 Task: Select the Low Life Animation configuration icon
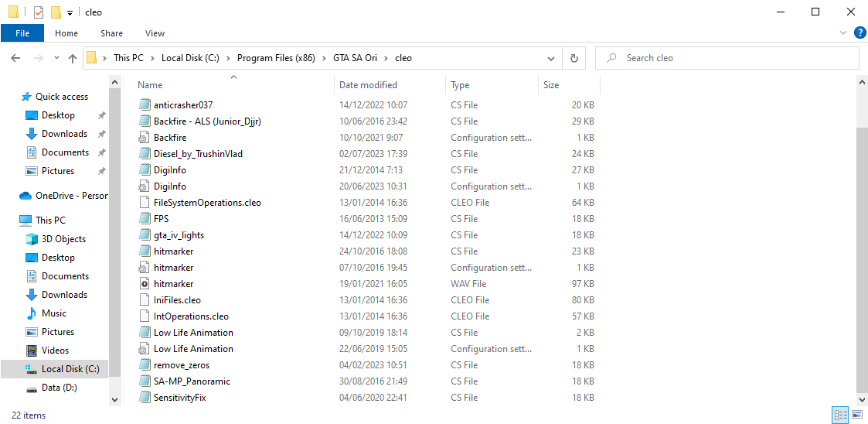coord(144,349)
